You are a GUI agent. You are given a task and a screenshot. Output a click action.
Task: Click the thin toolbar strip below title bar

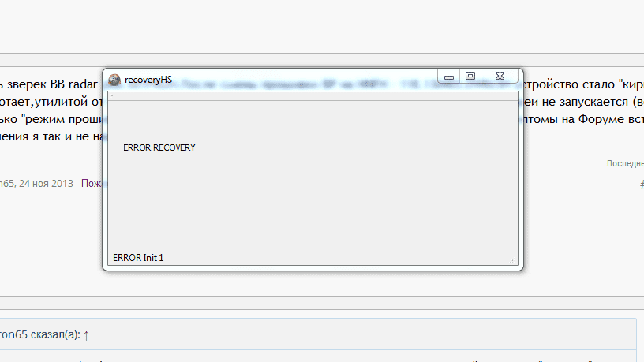[x=313, y=96]
